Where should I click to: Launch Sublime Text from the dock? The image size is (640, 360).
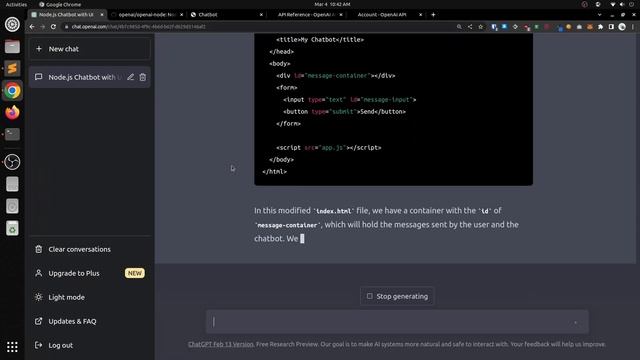pyautogui.click(x=12, y=68)
